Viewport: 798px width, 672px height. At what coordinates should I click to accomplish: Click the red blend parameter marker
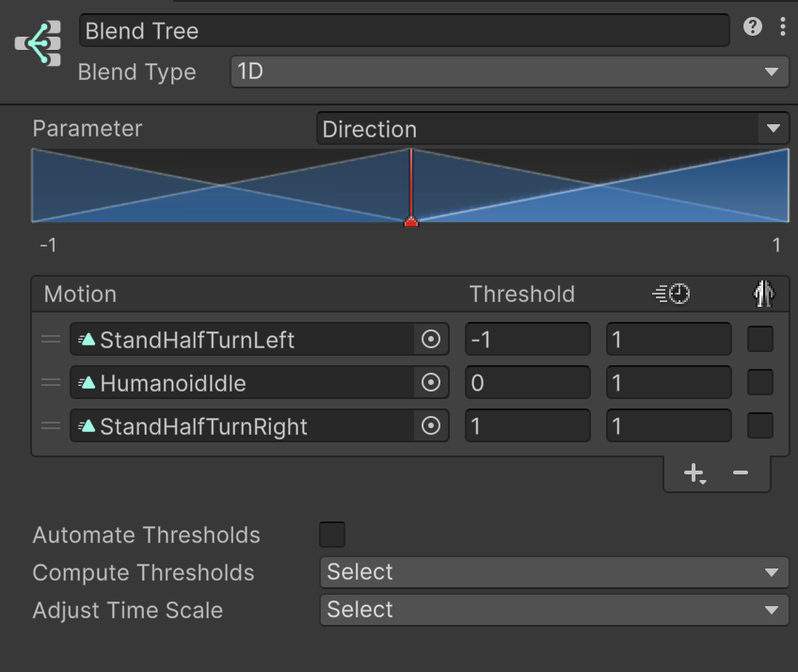tap(411, 222)
